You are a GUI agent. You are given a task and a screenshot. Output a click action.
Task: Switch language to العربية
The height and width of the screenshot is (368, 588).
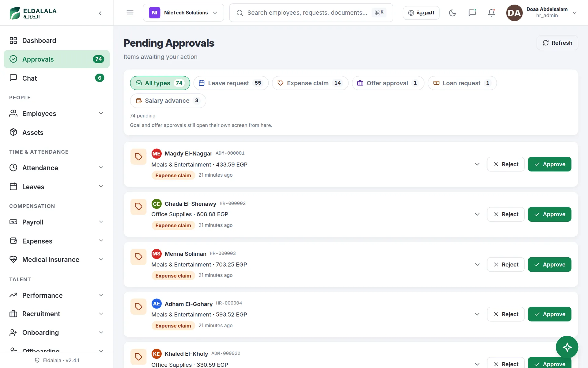[421, 13]
